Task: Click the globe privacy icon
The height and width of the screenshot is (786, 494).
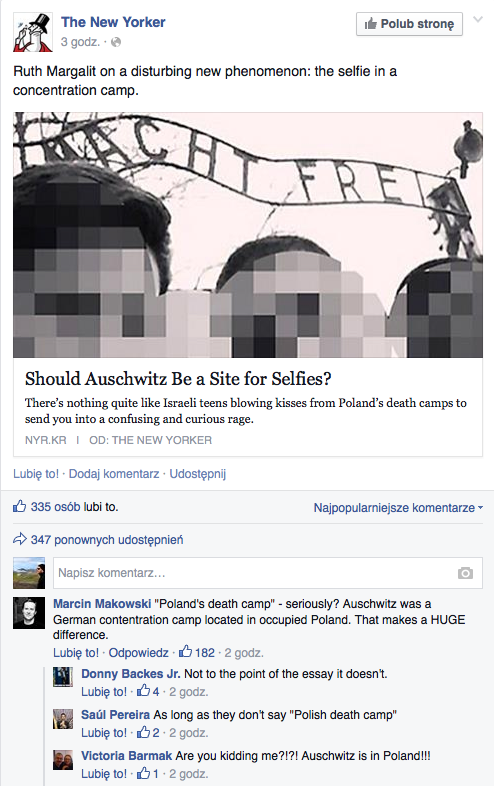Action: point(116,42)
